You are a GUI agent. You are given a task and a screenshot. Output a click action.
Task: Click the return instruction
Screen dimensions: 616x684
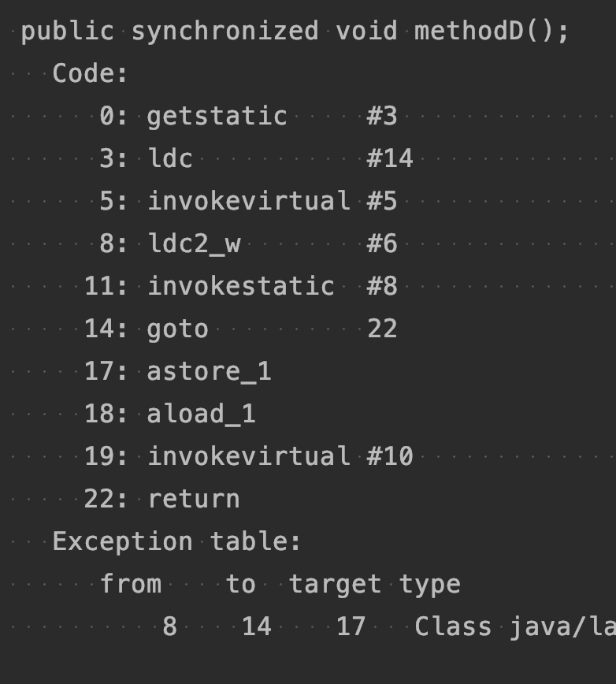(x=193, y=499)
